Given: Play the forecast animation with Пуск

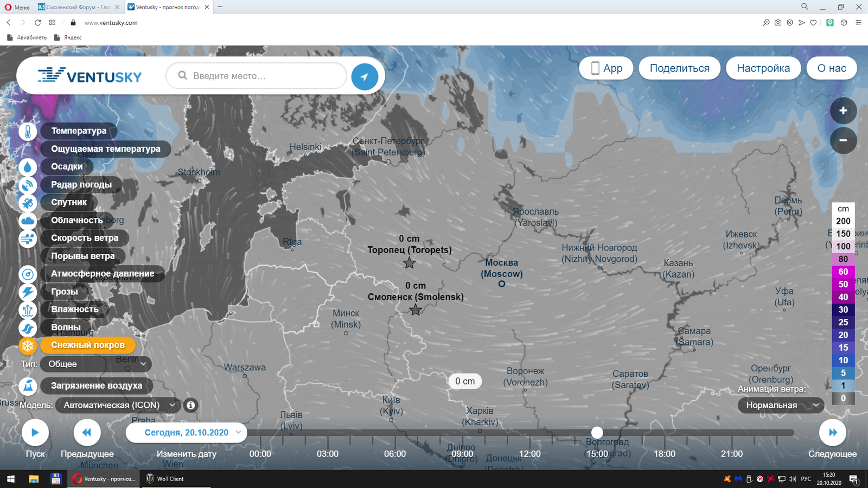Looking at the screenshot, I should click(35, 433).
